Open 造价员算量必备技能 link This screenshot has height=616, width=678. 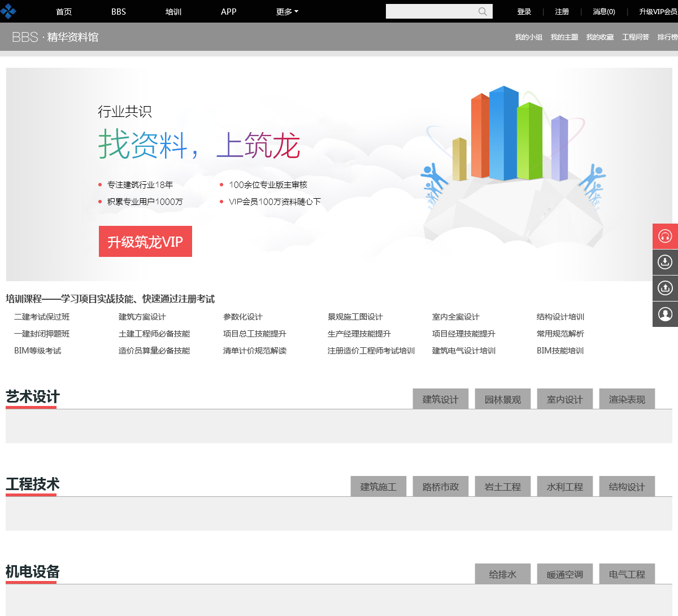[154, 351]
